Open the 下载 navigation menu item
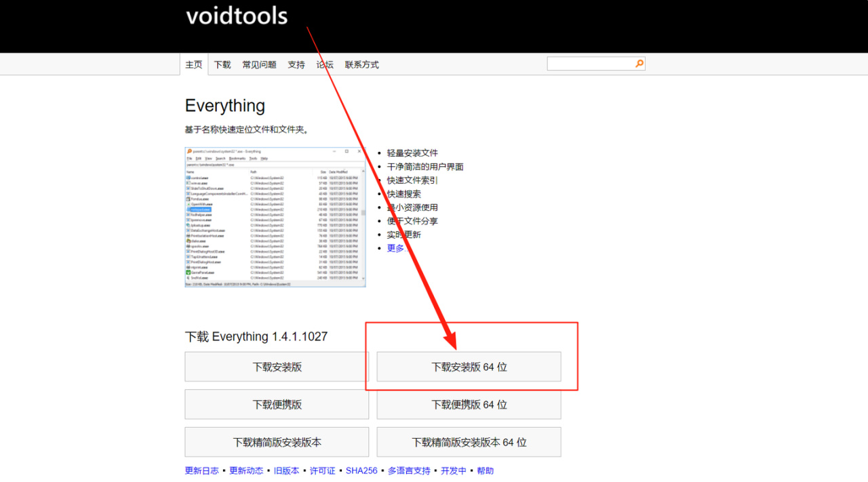The image size is (868, 482). coord(222,64)
